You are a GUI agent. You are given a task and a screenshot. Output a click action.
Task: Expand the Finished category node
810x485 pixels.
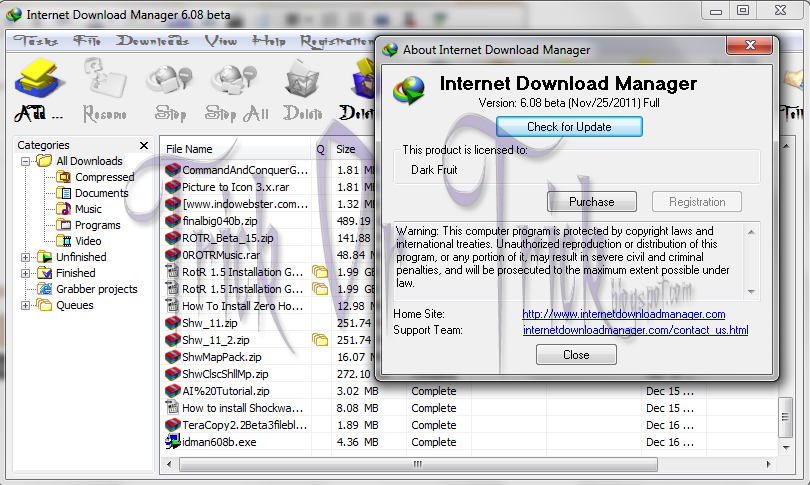pos(25,273)
